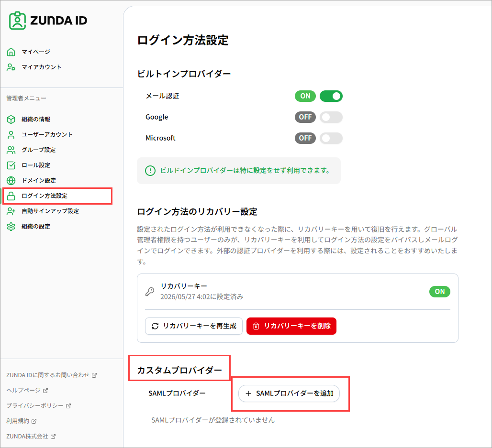Click the ビルトインプロバイダー section heading
The width and height of the screenshot is (492, 448).
coord(184,74)
